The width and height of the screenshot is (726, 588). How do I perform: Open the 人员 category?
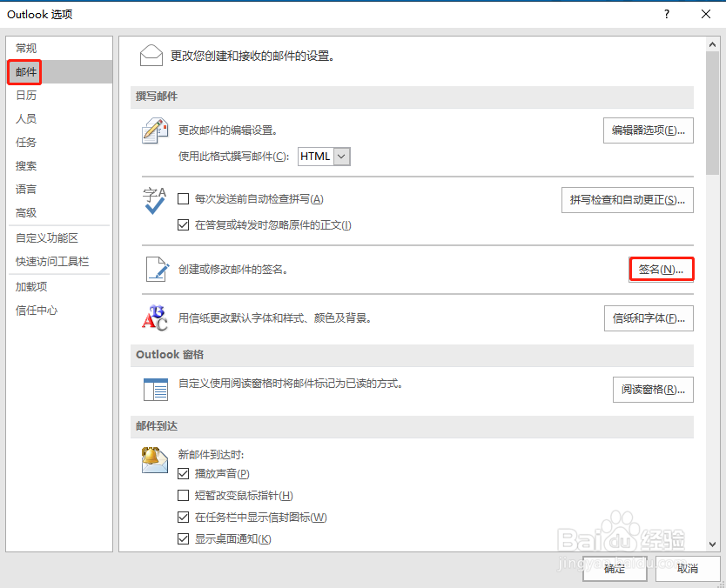(59, 119)
